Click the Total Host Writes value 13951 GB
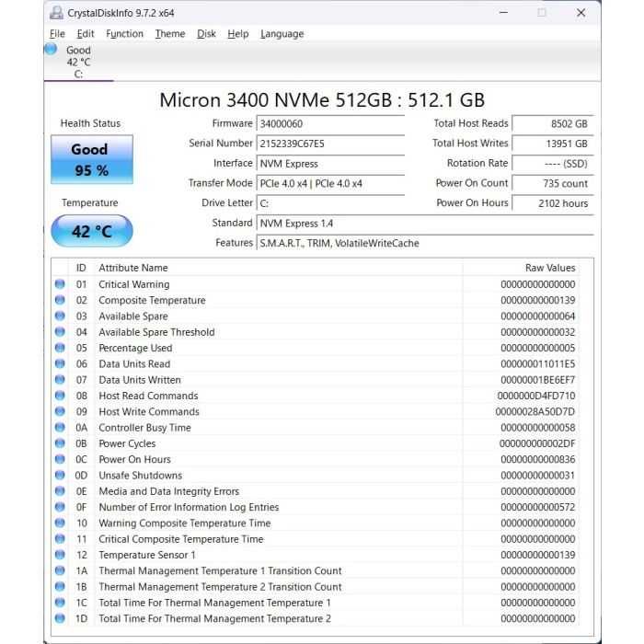 click(x=553, y=144)
